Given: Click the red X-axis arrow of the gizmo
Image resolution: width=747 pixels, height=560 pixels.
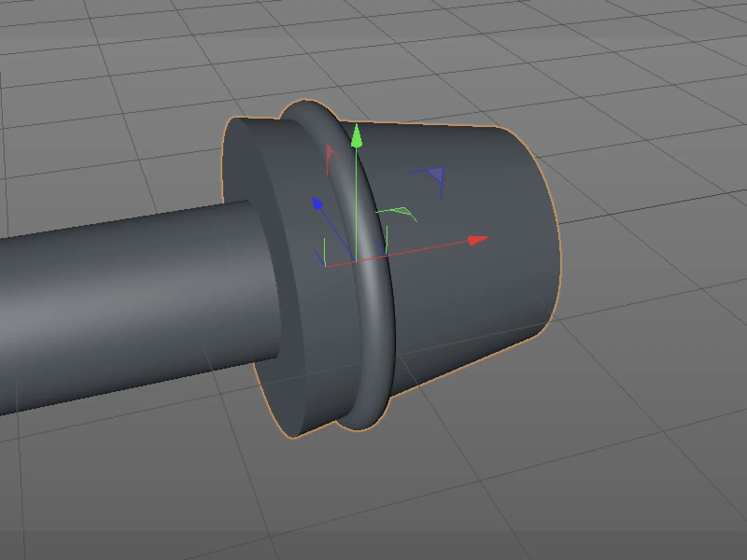Looking at the screenshot, I should coord(478,240).
